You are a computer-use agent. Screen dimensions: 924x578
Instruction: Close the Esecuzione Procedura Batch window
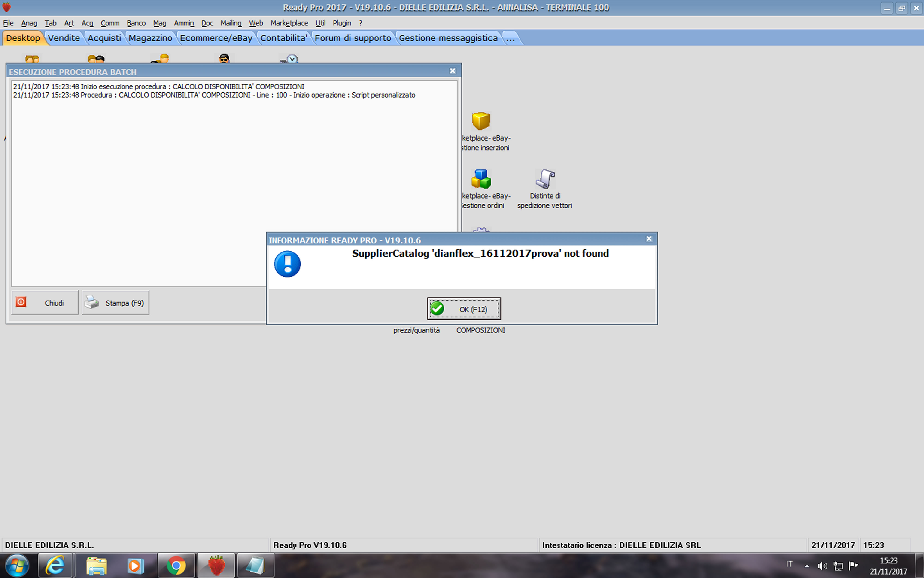[453, 71]
